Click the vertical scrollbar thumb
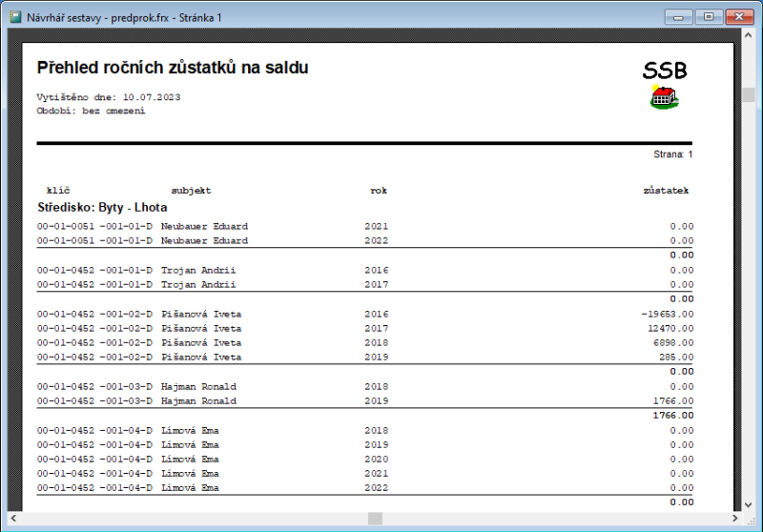The height and width of the screenshot is (532, 763). 749,95
